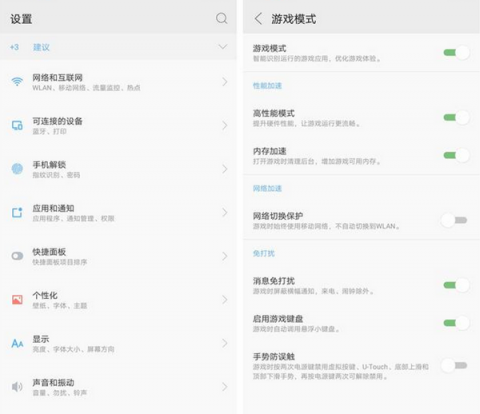Select the 个性化 settings entry
480x414 pixels.
[x=118, y=300]
